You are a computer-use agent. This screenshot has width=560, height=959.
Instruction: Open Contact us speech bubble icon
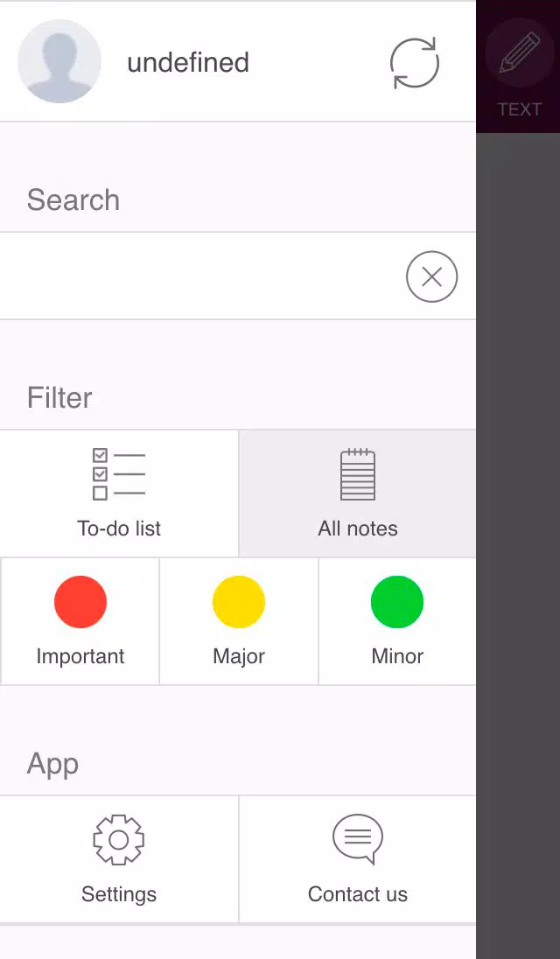click(358, 839)
